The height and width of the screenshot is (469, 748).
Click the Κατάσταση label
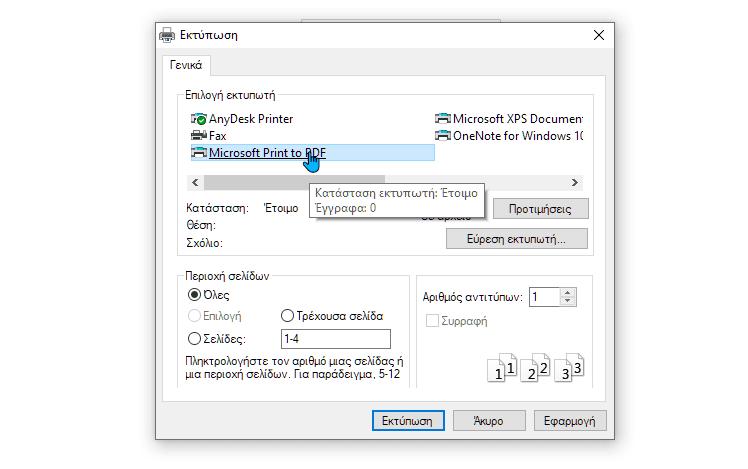[218, 208]
